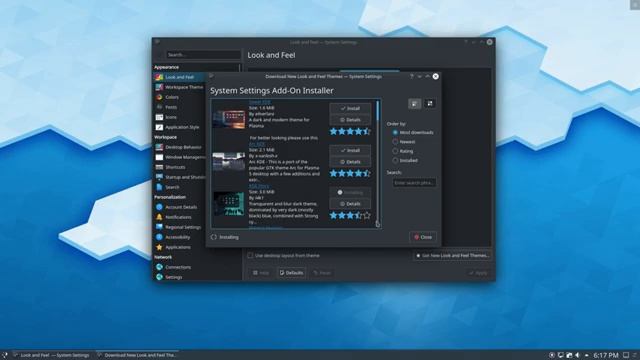
Task: Toggle Use desktop layout from theme
Action: (x=284, y=256)
